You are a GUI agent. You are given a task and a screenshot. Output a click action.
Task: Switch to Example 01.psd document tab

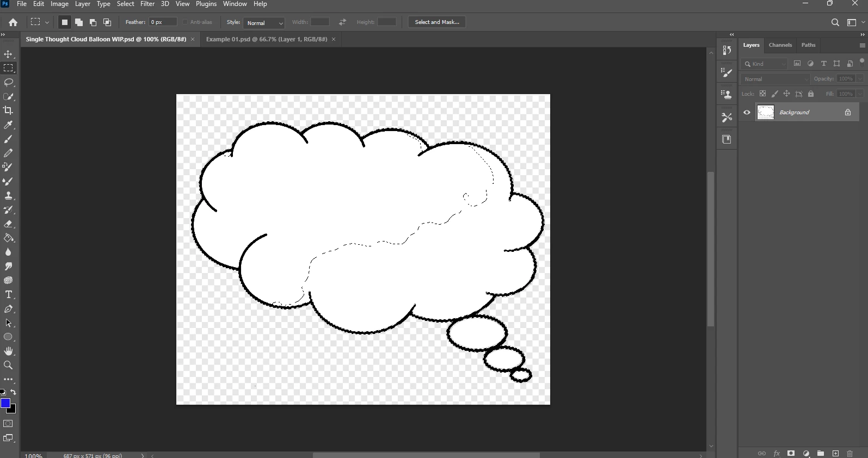pos(267,39)
